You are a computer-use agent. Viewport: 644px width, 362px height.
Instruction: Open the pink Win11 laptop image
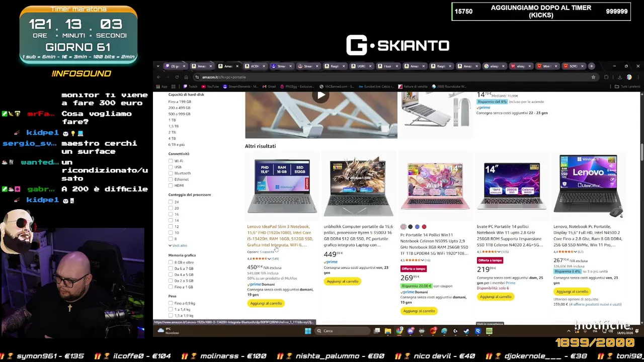click(x=435, y=187)
